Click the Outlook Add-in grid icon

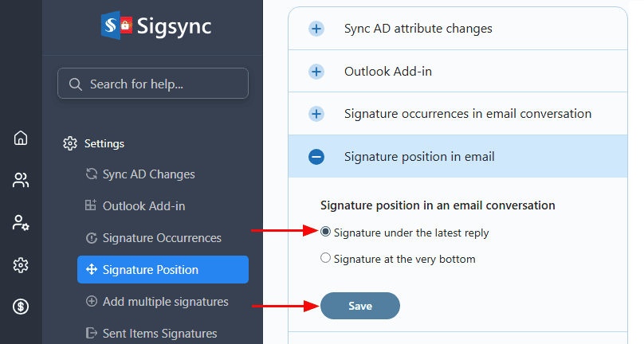coord(91,206)
